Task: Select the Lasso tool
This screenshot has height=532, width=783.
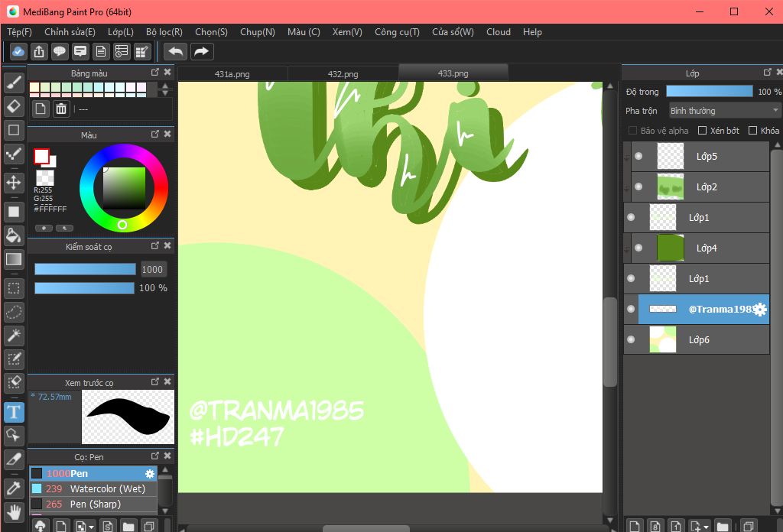Action: click(x=14, y=312)
